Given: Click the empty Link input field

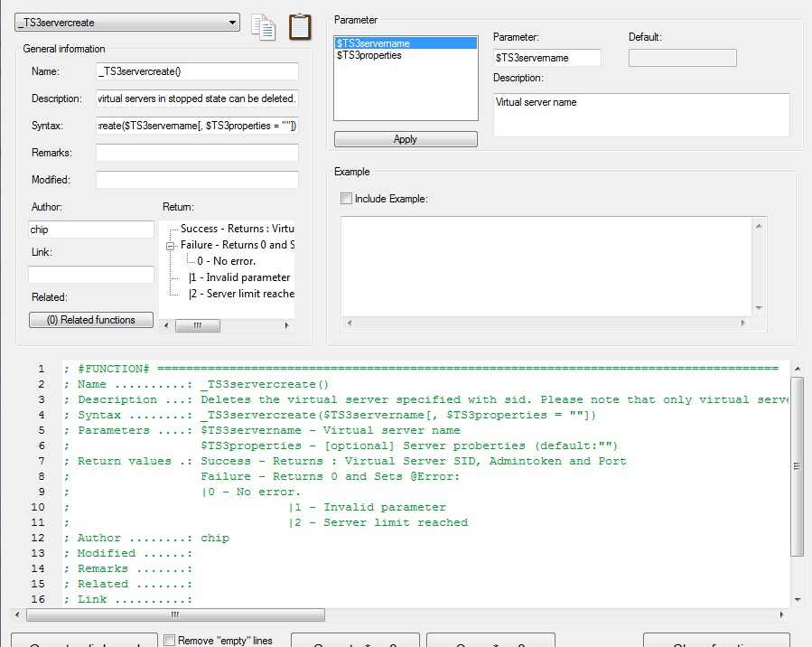Looking at the screenshot, I should click(91, 275).
